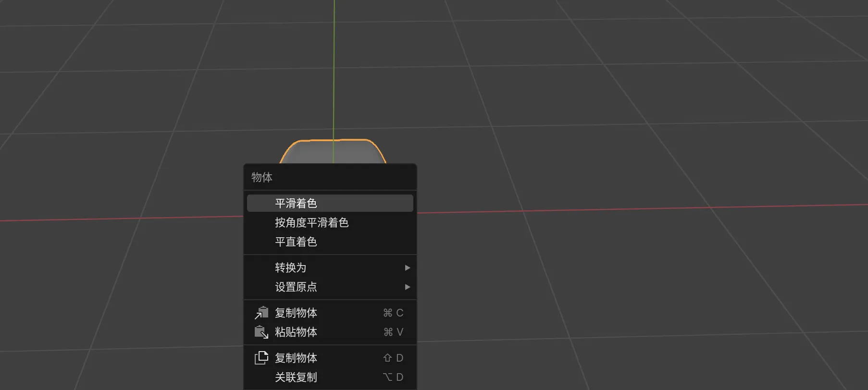Expand the 转换为 submenu arrow
The height and width of the screenshot is (390, 868).
pos(407,268)
